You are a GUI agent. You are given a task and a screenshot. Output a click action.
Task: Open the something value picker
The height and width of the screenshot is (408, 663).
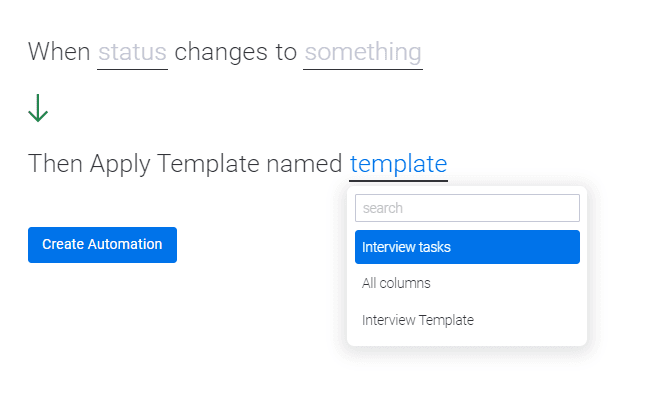click(362, 53)
